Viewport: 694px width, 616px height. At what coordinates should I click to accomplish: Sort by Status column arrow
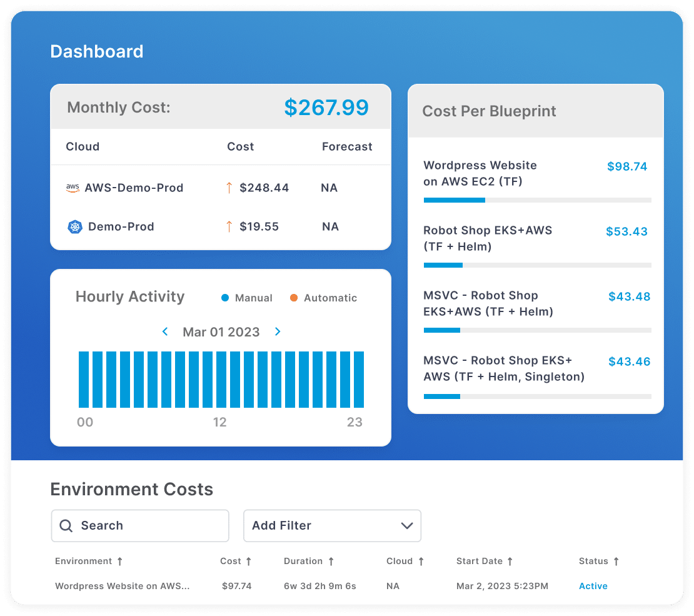pos(616,562)
